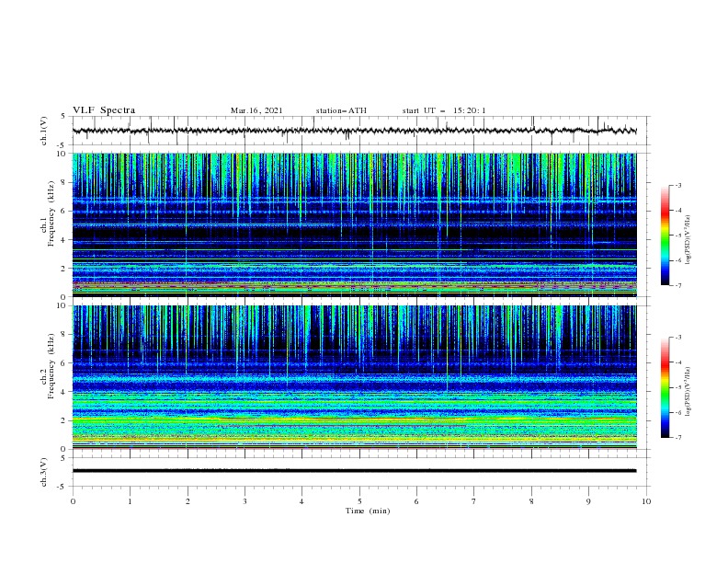Click the 'start UT = 15:20:1' label
728x563 pixels.
pos(444,110)
